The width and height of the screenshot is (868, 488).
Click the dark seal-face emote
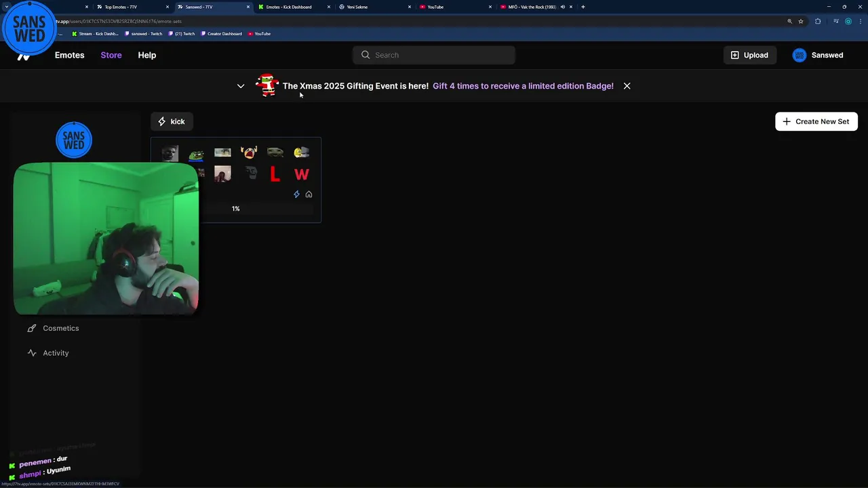(275, 152)
